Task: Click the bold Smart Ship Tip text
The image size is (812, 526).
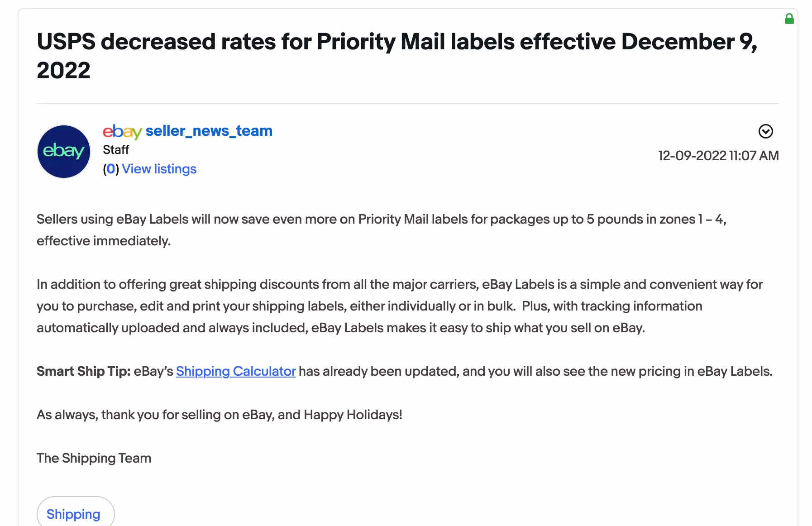Action: [84, 371]
